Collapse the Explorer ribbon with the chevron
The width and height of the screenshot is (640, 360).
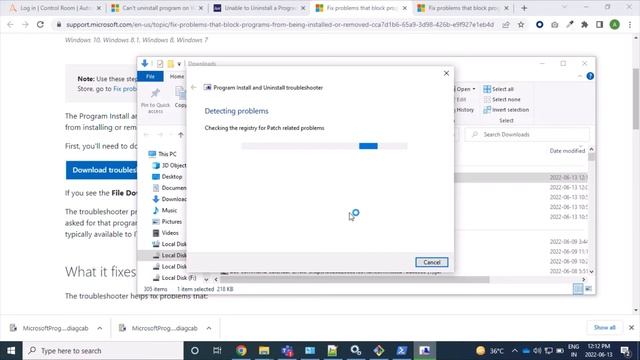(x=580, y=76)
